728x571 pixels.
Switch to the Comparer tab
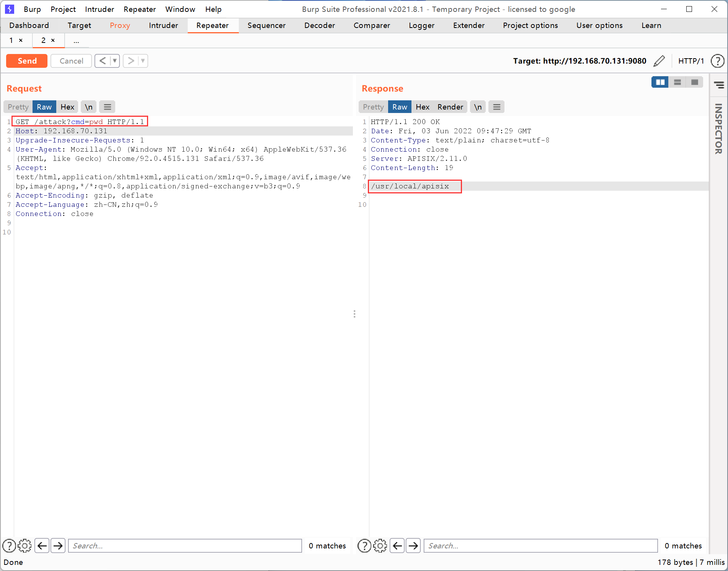point(372,25)
